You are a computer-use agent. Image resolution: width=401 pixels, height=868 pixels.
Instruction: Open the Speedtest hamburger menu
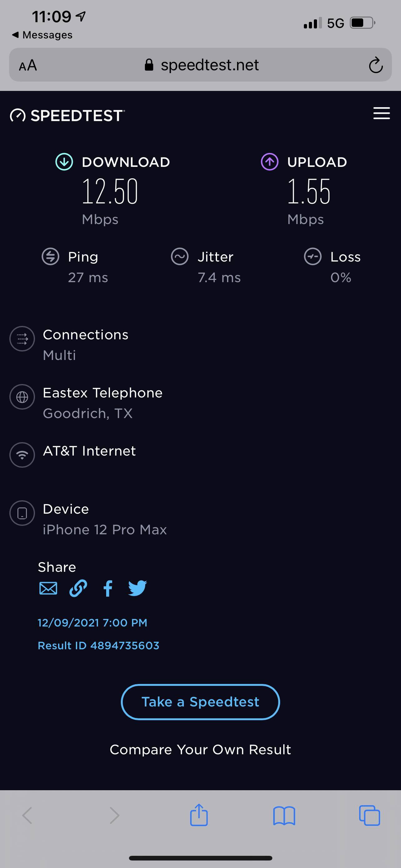381,113
